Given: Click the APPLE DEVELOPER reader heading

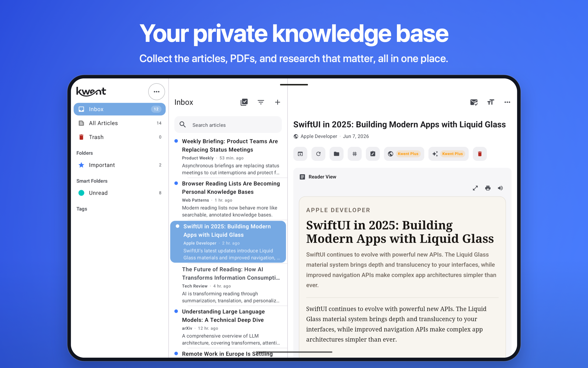Looking at the screenshot, I should (x=338, y=210).
